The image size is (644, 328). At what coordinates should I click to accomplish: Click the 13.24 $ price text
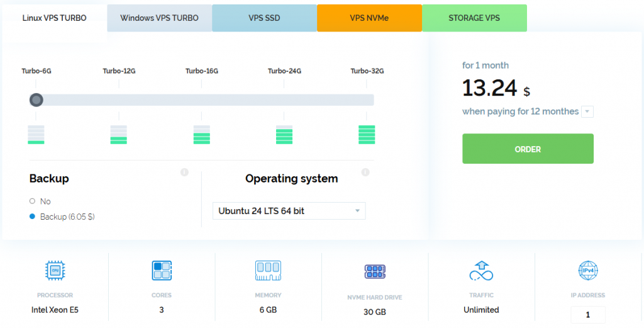[x=496, y=88]
